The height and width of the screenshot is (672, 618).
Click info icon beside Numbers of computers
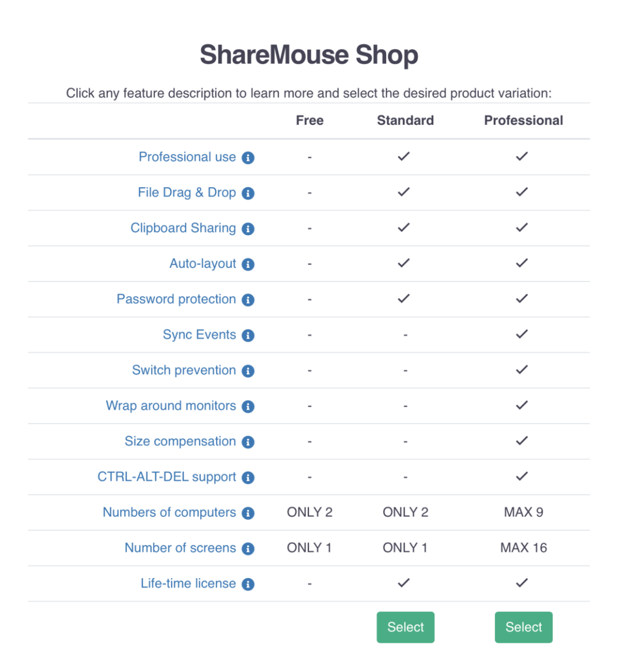pos(248,513)
